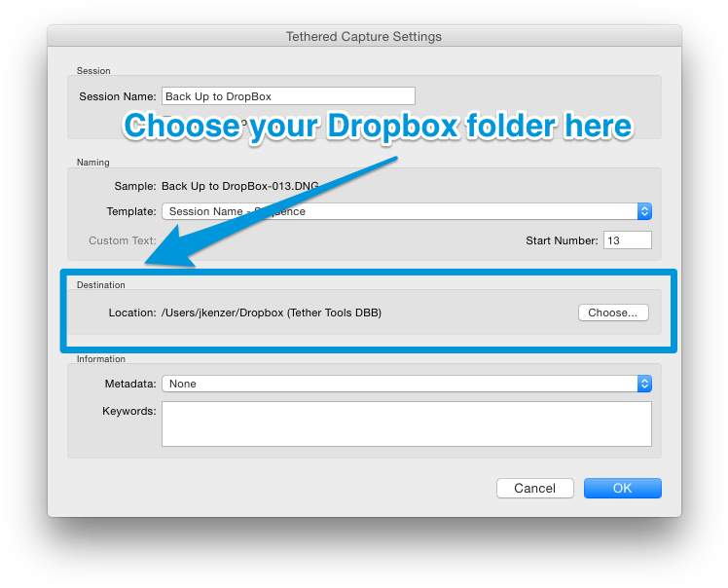Click the Sample filename text

click(x=239, y=186)
